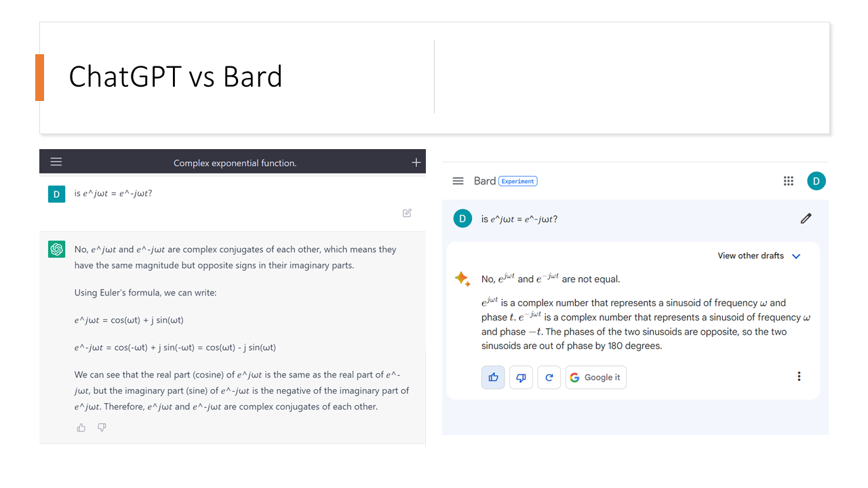868x488 pixels.
Task: Open the ChatGPT hamburger menu
Action: click(56, 162)
